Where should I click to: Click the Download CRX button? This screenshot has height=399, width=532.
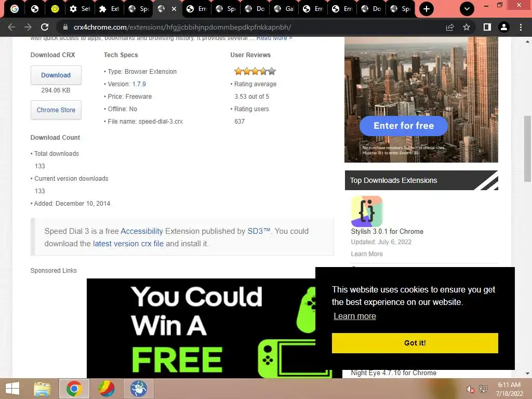(x=56, y=75)
